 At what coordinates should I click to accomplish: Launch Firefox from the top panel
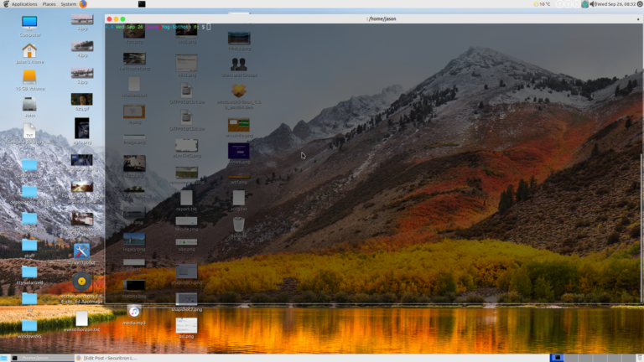click(83, 4)
